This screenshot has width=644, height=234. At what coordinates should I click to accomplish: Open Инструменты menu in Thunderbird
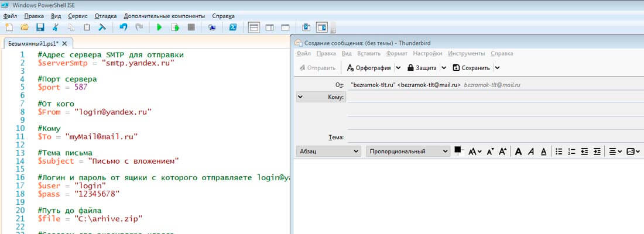coord(467,53)
